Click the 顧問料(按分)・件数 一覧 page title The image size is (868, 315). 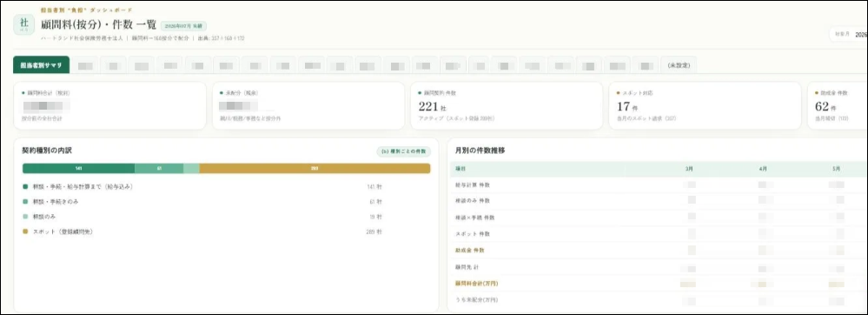pyautogui.click(x=98, y=25)
